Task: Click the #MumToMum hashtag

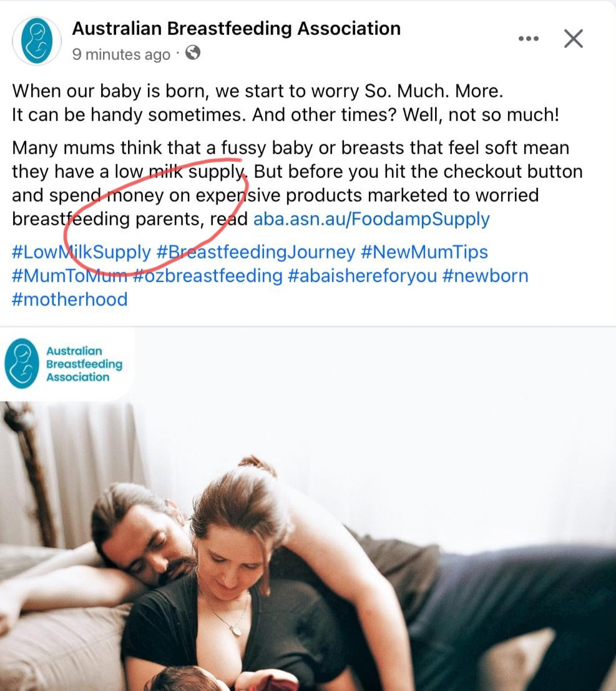Action: click(69, 276)
